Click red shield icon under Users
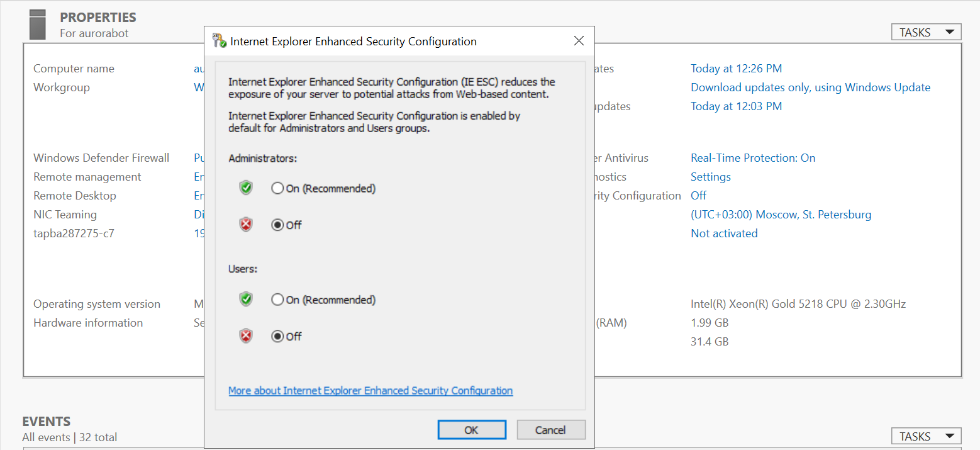Image resolution: width=980 pixels, height=450 pixels. [x=246, y=336]
